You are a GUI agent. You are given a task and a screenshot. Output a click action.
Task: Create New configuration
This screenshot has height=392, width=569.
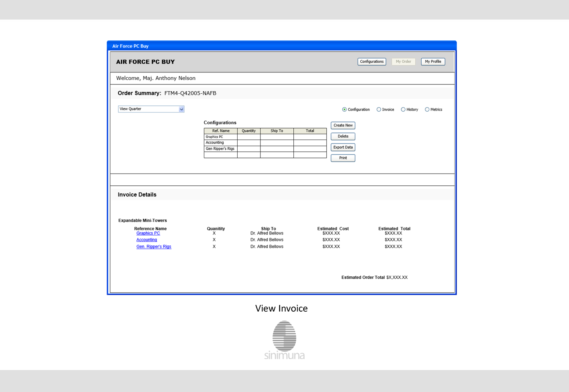[343, 125]
